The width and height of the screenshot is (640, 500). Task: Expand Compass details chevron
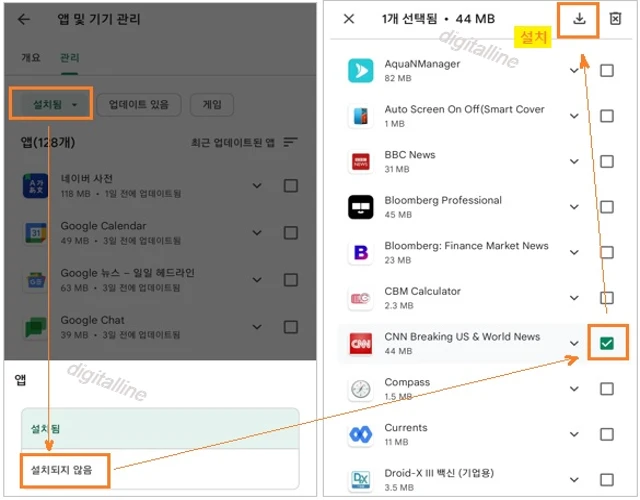point(574,389)
